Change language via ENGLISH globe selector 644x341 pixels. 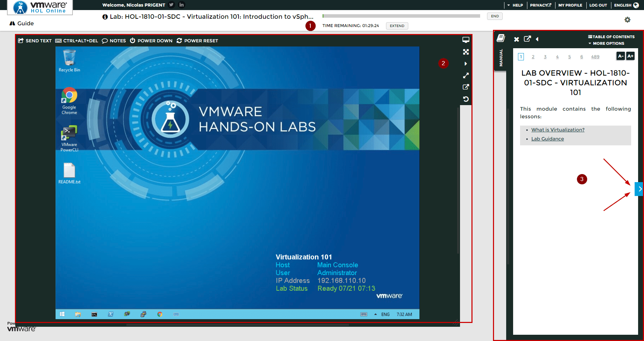pyautogui.click(x=626, y=5)
